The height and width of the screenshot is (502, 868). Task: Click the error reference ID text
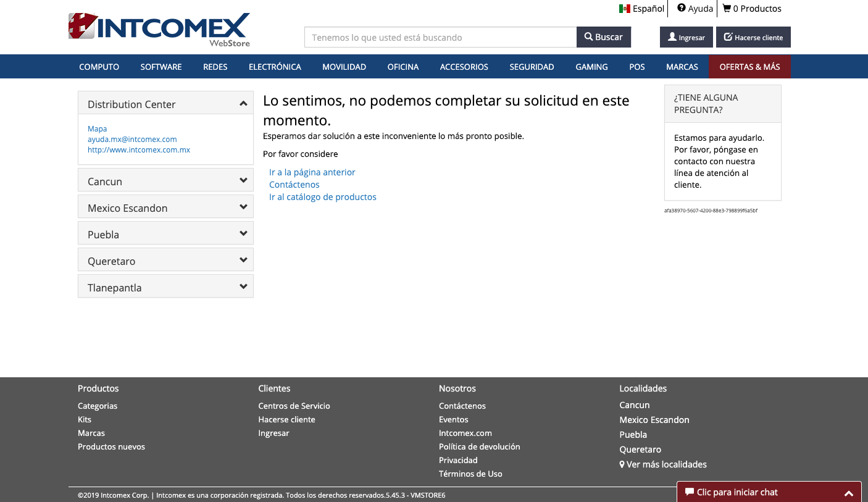pyautogui.click(x=711, y=211)
